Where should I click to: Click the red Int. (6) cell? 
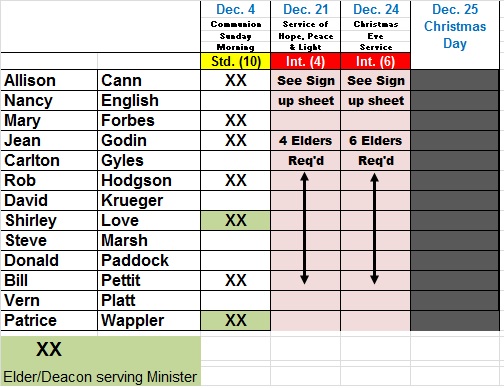point(375,61)
